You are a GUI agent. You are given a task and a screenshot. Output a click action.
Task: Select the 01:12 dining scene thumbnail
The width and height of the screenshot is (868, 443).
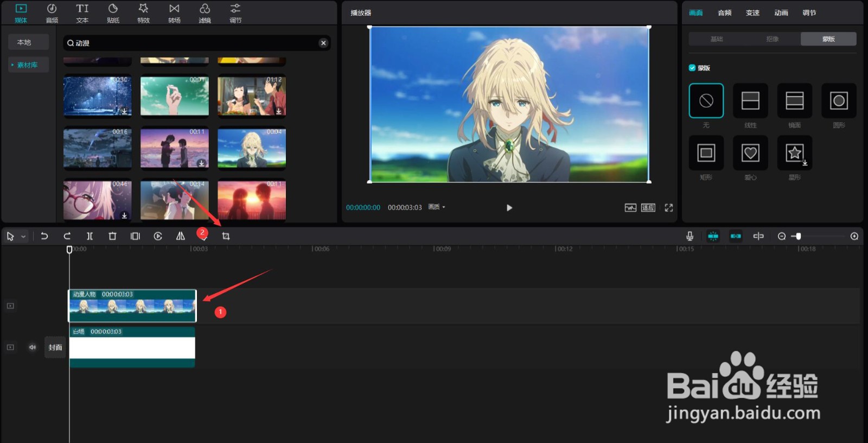click(x=252, y=96)
